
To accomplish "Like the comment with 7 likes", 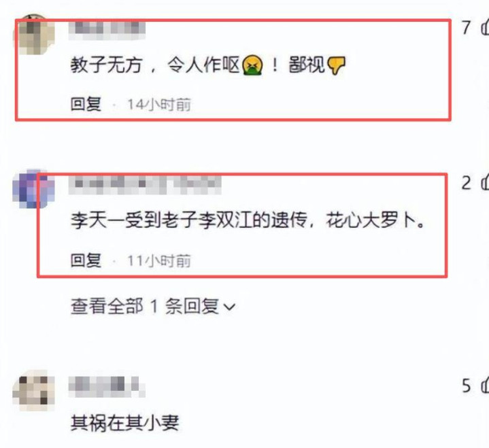I will [485, 27].
